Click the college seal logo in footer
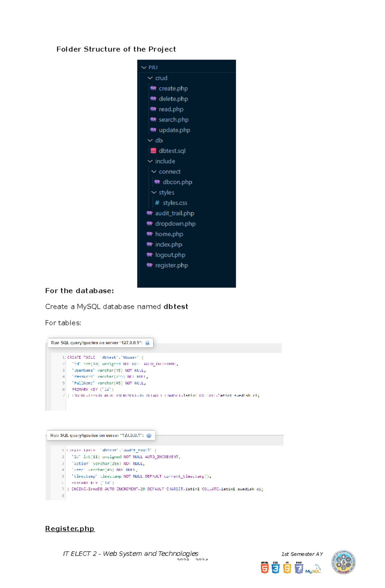The width and height of the screenshot is (385, 588). [x=343, y=562]
